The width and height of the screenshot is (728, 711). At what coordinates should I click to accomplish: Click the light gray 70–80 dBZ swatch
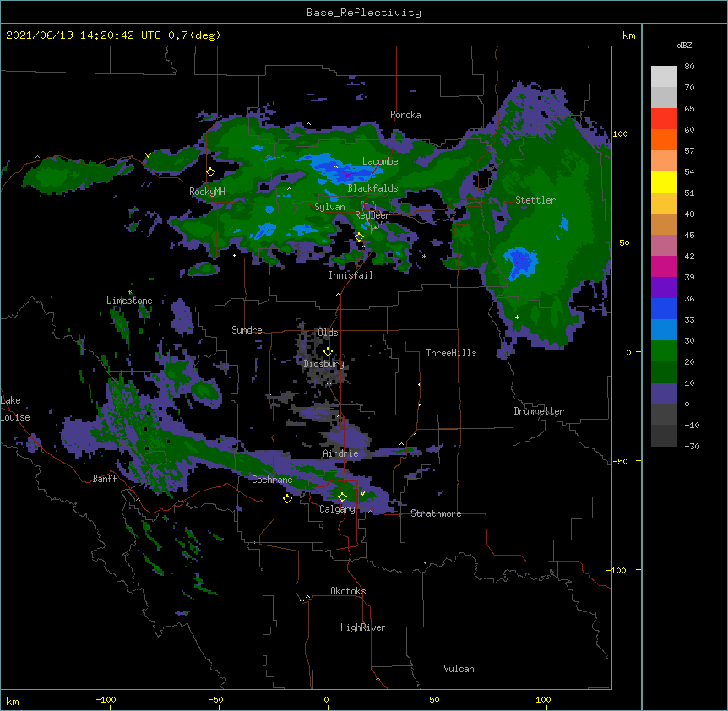[x=664, y=77]
